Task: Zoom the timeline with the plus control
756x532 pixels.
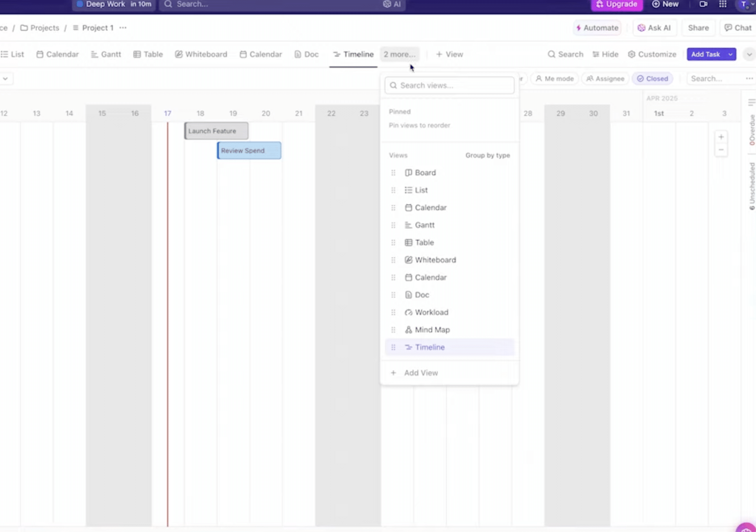Action: 721,136
